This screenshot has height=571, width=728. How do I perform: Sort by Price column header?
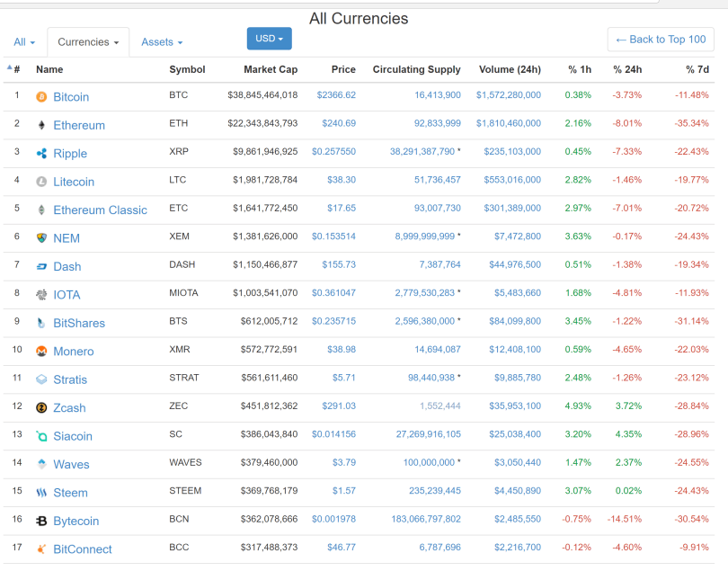343,70
